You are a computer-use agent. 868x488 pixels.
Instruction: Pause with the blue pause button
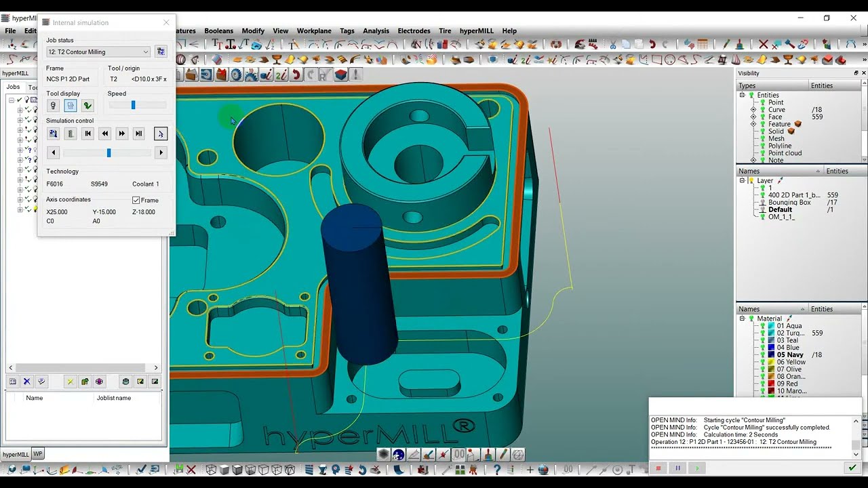coord(677,468)
